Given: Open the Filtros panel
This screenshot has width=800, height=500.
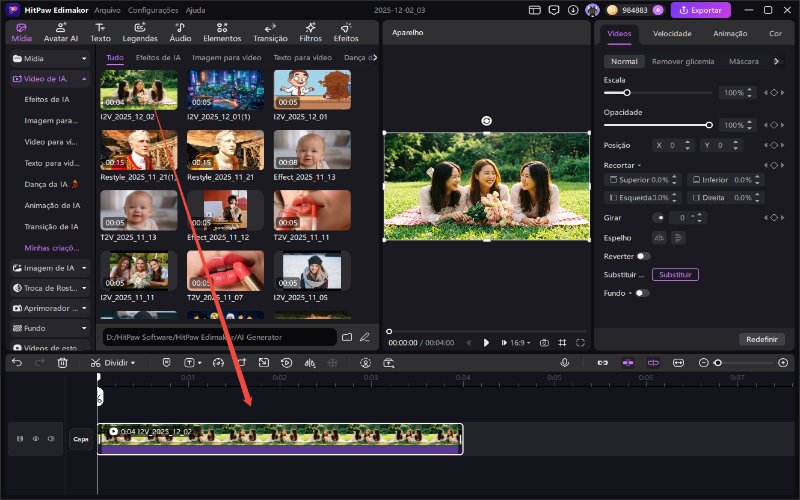Looking at the screenshot, I should (310, 32).
